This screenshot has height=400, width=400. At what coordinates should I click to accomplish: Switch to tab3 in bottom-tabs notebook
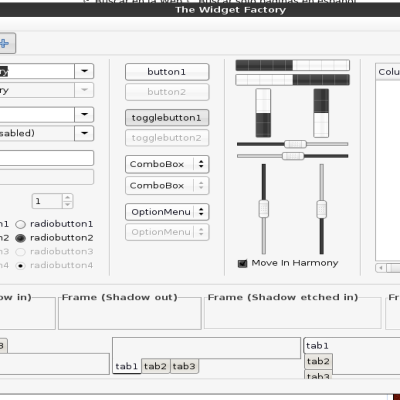point(184,366)
